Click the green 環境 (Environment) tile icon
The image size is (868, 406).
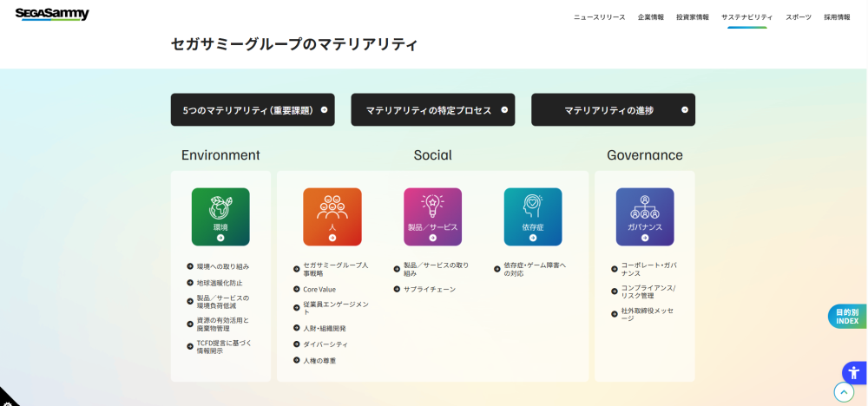tap(220, 216)
